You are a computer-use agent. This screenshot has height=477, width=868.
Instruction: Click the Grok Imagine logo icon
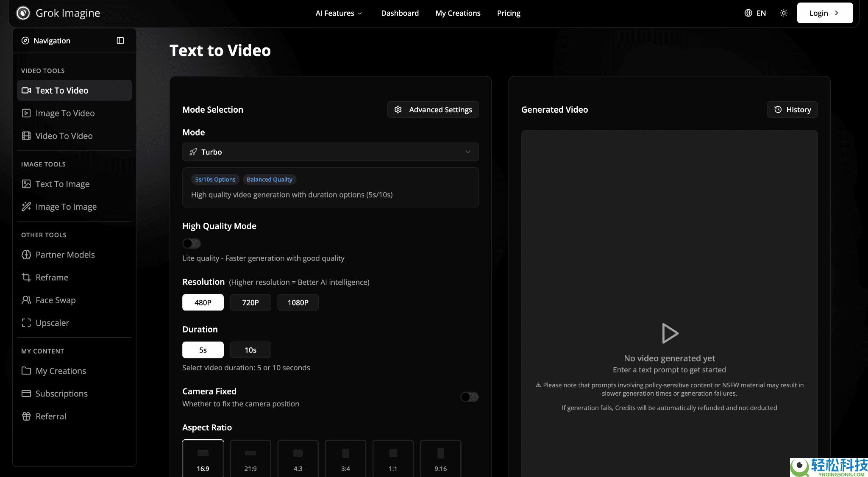click(23, 13)
